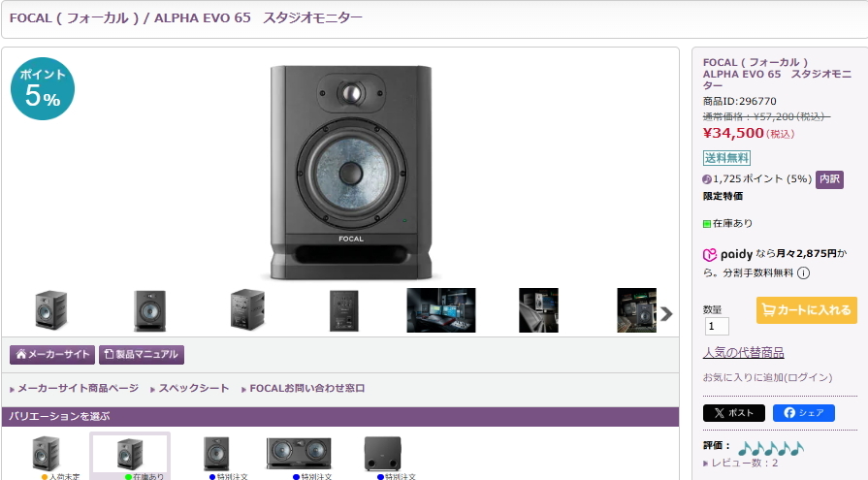Viewport: 868px width, 480px height.
Task: Click the main FOCAL speaker product image
Action: (x=351, y=173)
